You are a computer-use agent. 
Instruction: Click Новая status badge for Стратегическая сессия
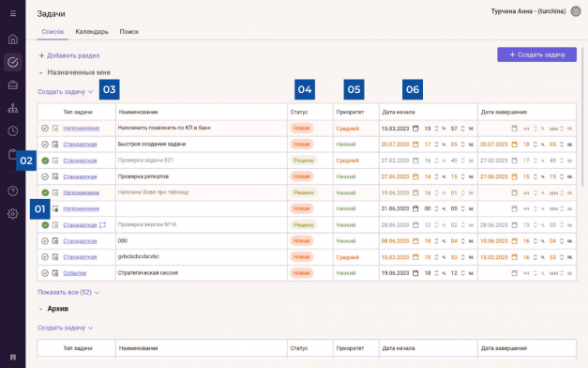[301, 273]
